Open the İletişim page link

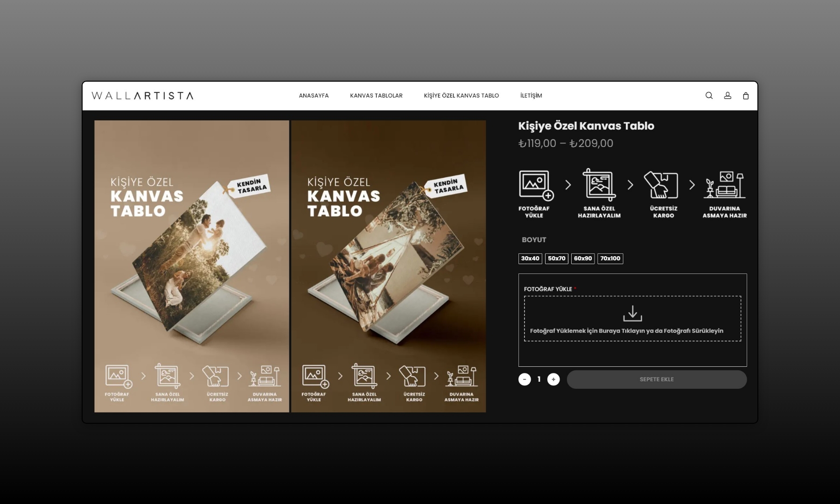click(x=531, y=96)
